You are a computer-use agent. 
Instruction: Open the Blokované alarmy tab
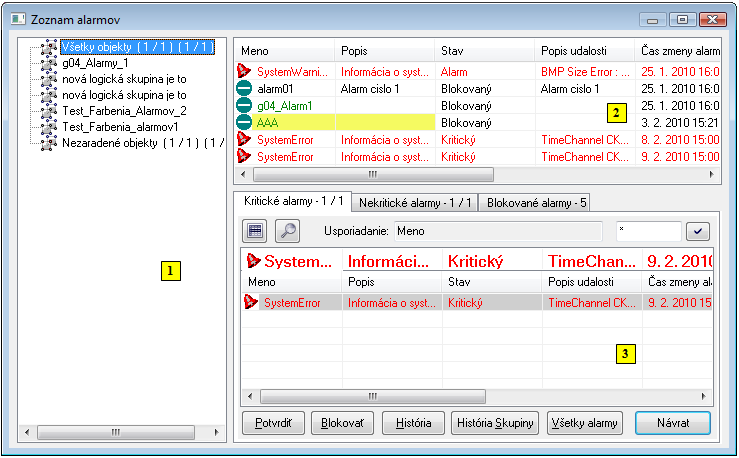pos(535,202)
